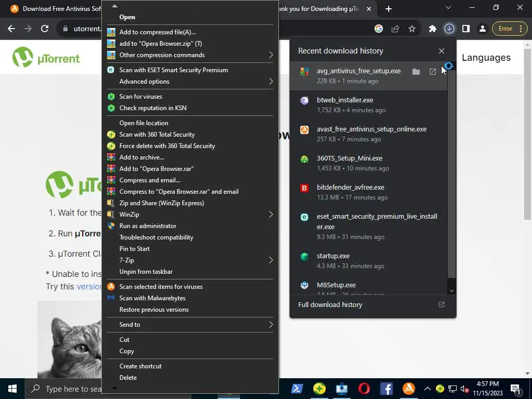Toggle the browser side panel icon

coord(466,29)
